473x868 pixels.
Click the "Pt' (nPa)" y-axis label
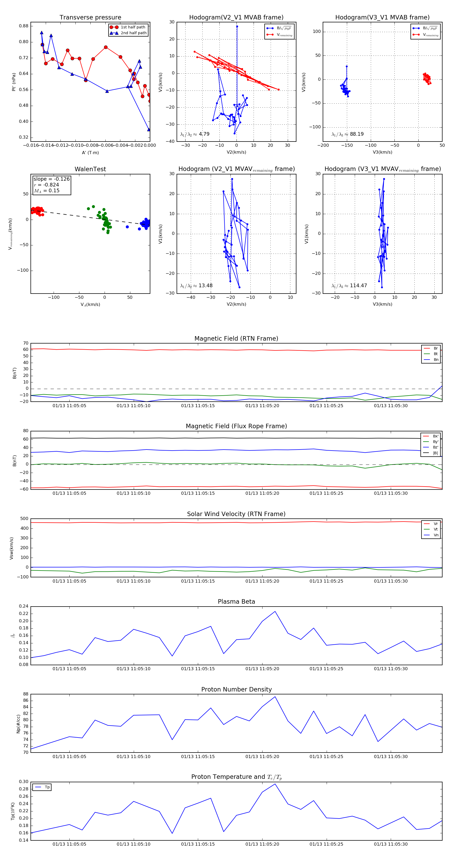[x=14, y=82]
